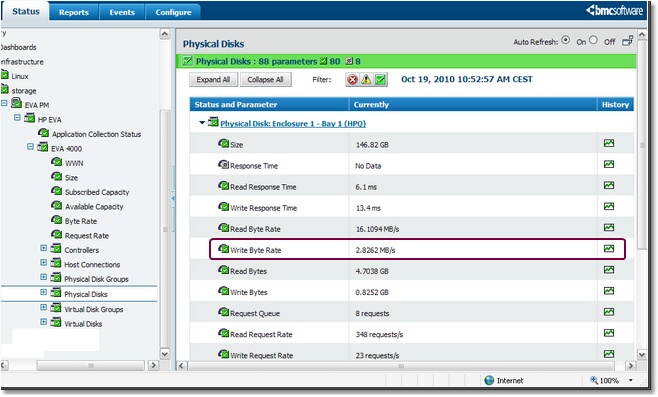Click the detach window icon near Auto Refresh
This screenshot has width=658, height=397.
pyautogui.click(x=628, y=41)
